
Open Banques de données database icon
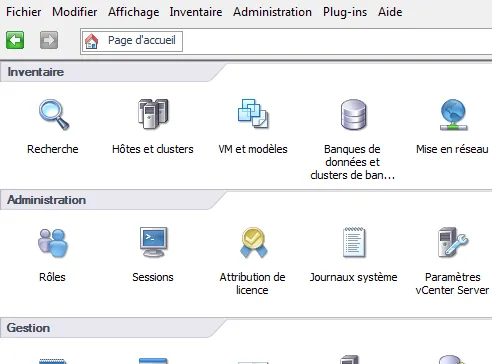353,114
